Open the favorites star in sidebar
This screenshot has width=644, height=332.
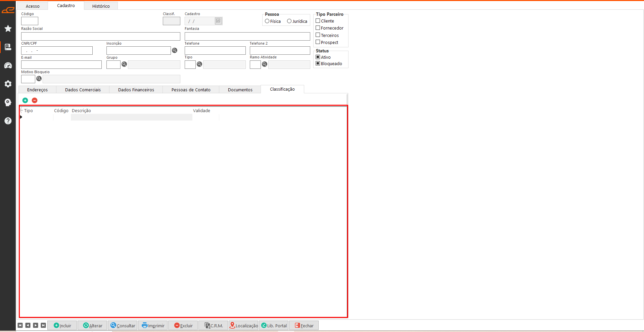point(8,29)
